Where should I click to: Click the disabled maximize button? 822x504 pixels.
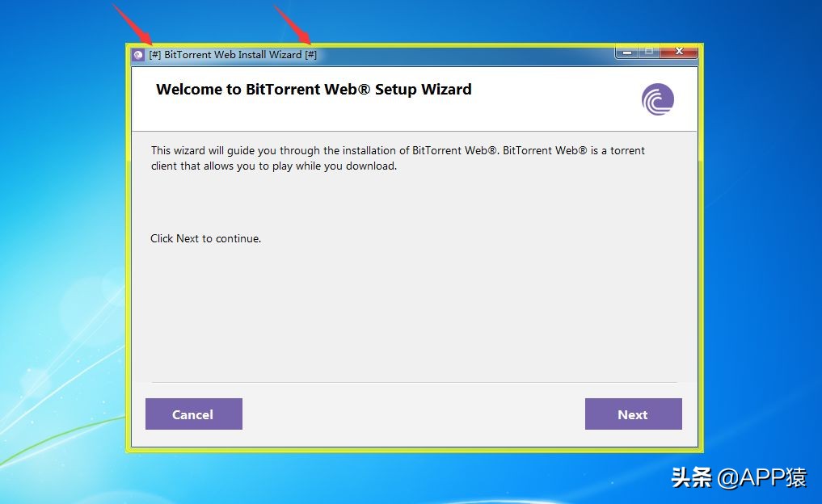pyautogui.click(x=649, y=52)
